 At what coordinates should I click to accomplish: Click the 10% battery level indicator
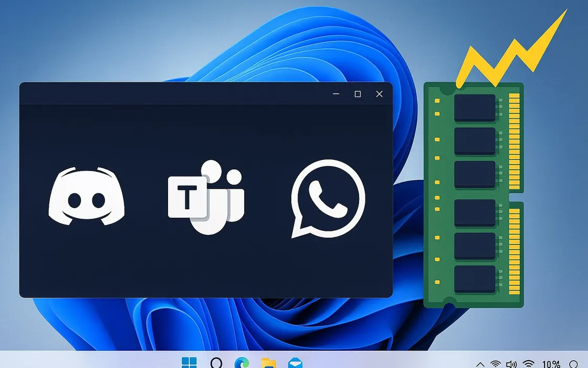click(550, 363)
